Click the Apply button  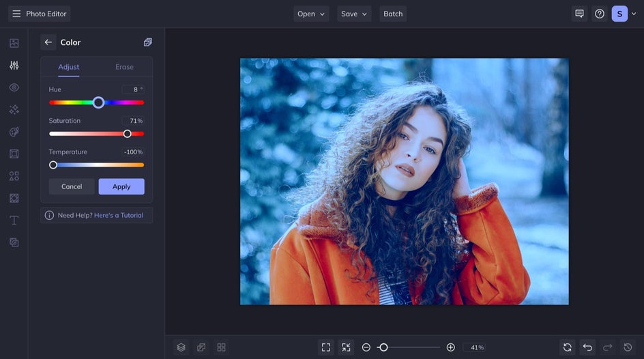coord(121,186)
